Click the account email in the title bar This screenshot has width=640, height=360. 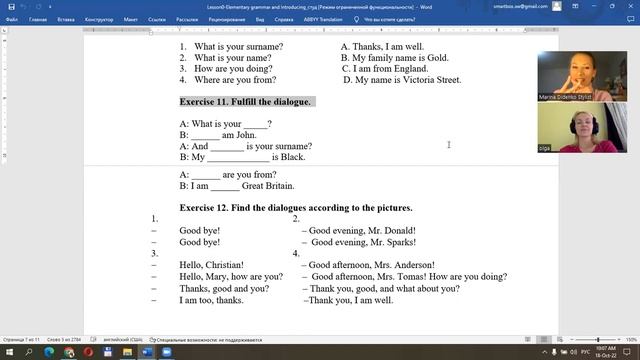(x=520, y=6)
